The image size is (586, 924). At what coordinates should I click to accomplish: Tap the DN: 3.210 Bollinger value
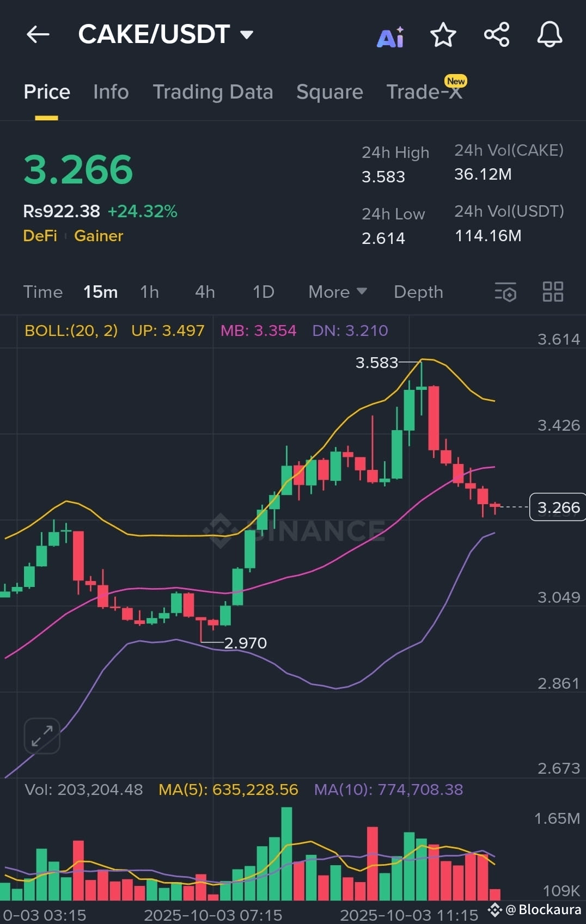pos(350,331)
